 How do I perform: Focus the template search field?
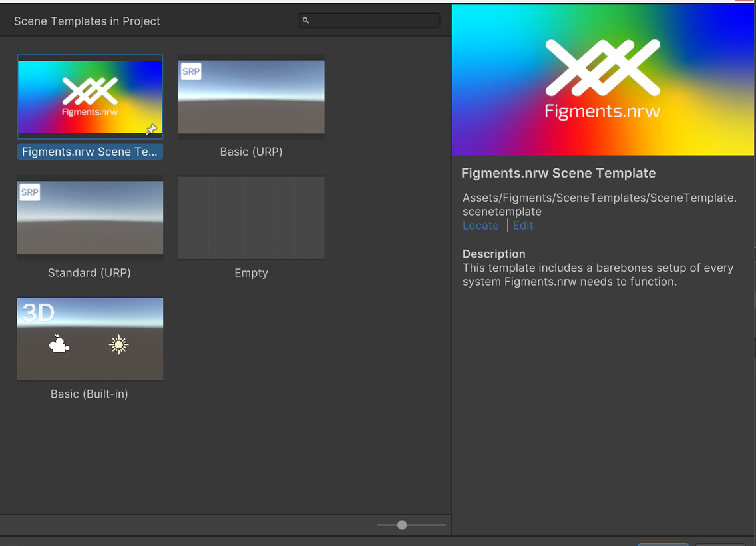369,21
